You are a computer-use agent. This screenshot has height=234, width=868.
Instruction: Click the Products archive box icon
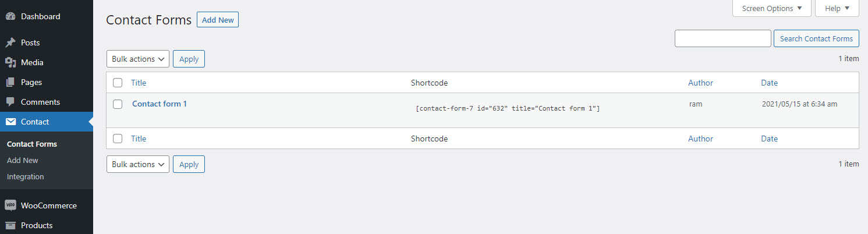click(x=10, y=225)
